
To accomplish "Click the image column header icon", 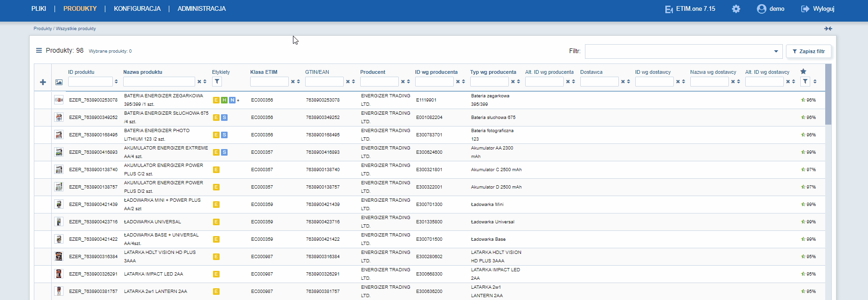I will [59, 82].
